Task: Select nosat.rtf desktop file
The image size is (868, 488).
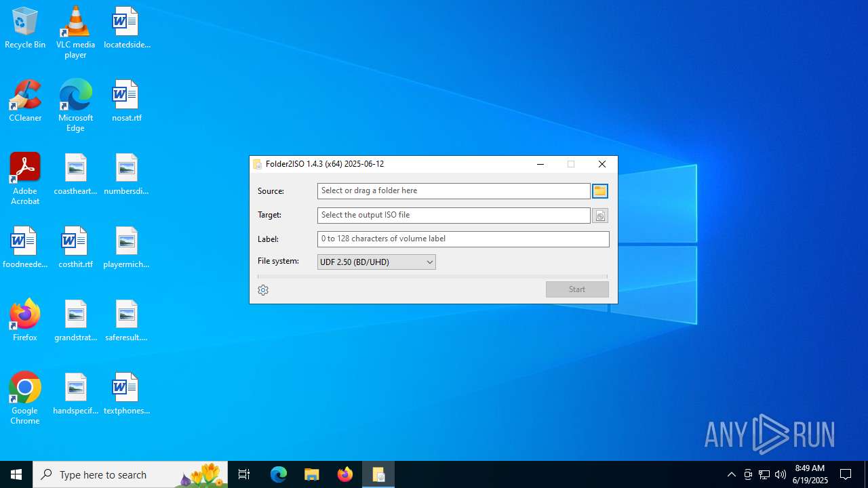Action: 127,102
